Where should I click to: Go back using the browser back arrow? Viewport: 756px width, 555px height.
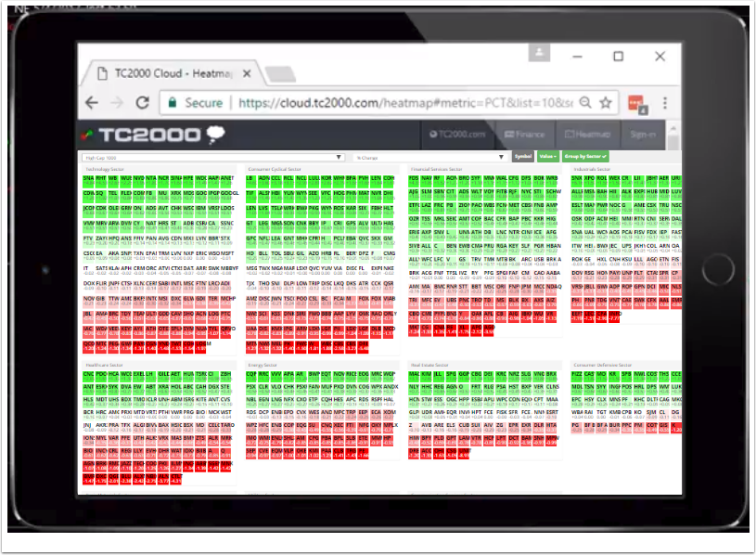coord(92,102)
